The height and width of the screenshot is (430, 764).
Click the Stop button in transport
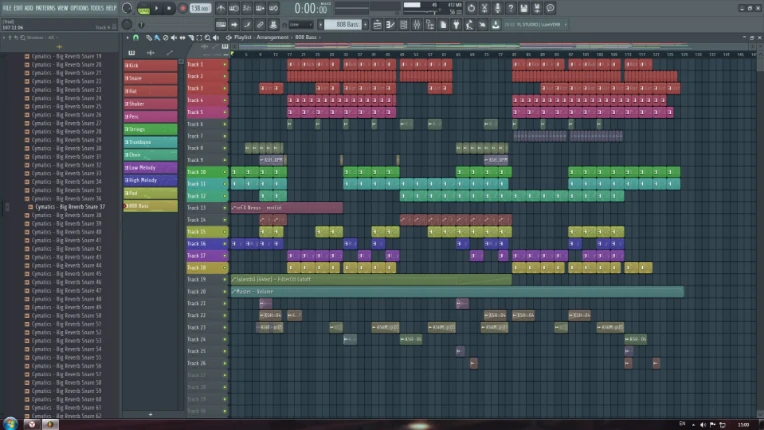click(169, 8)
